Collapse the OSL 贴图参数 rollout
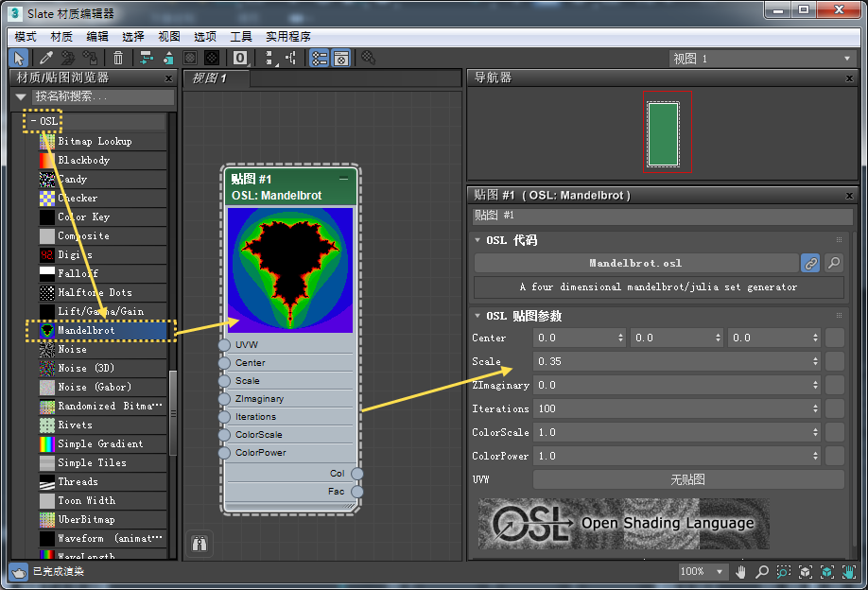 point(477,316)
